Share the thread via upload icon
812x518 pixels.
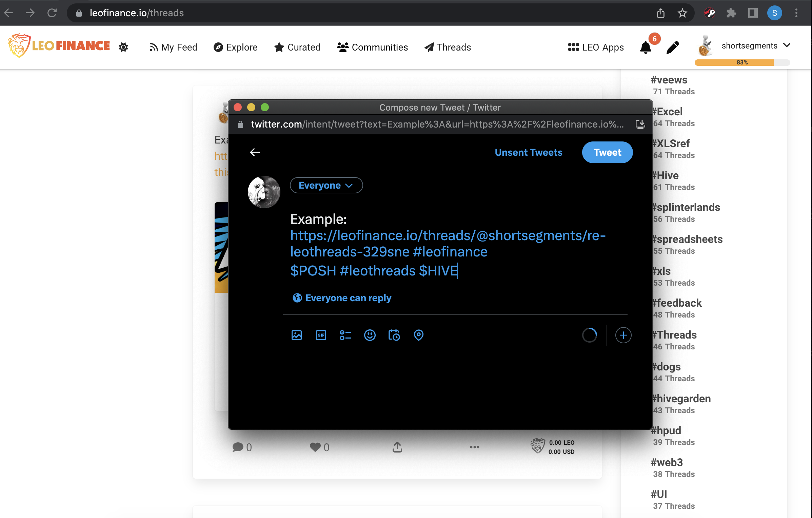(x=397, y=447)
